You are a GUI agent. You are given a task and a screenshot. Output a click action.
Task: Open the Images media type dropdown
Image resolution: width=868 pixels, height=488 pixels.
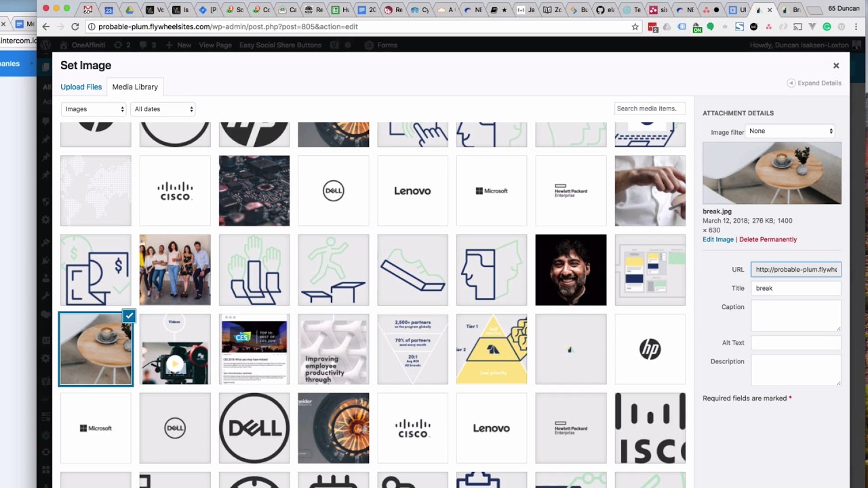(x=94, y=109)
